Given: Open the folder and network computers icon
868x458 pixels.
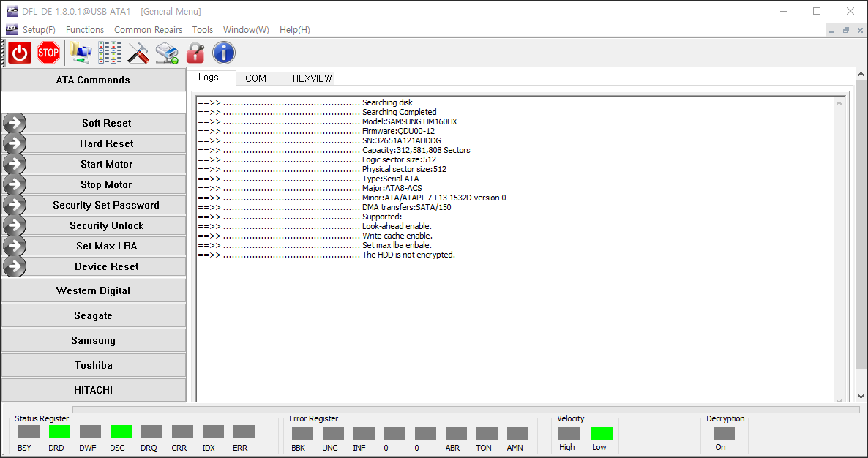Looking at the screenshot, I should click(x=81, y=53).
